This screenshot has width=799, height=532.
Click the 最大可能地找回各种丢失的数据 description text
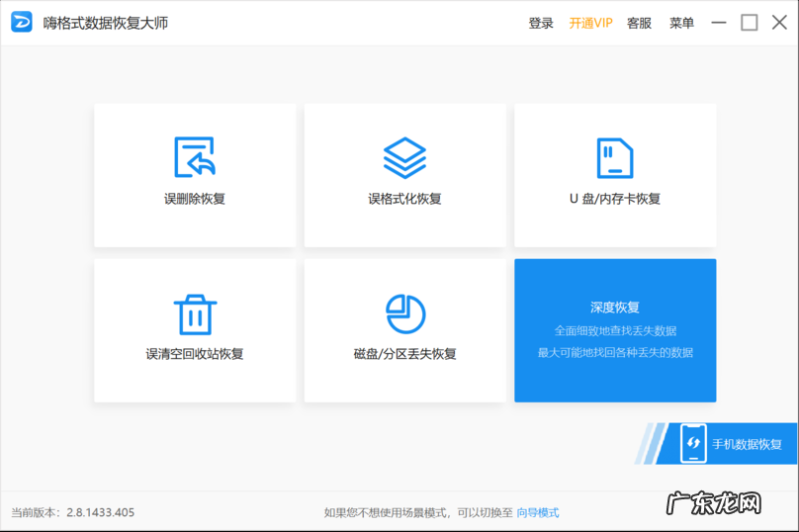point(615,353)
